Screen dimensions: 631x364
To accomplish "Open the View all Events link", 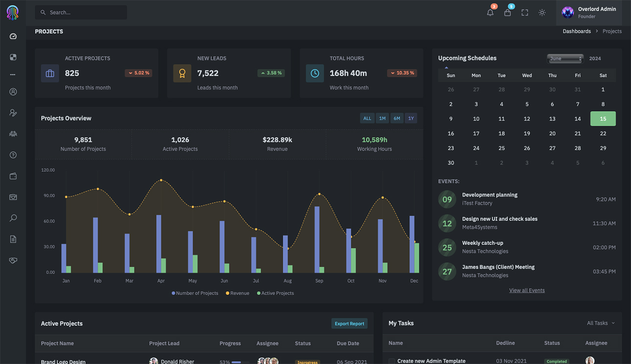I will (527, 290).
